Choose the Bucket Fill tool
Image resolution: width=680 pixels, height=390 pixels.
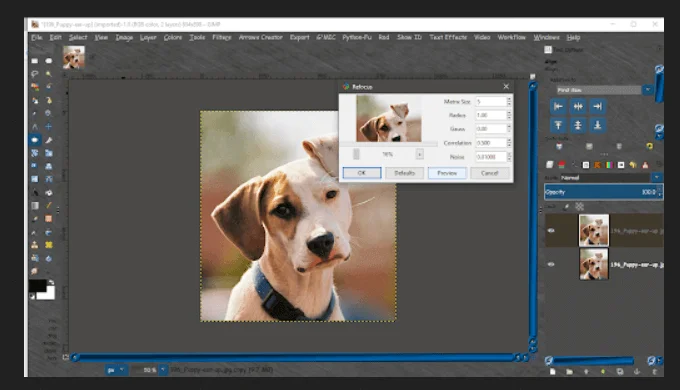pyautogui.click(x=49, y=193)
